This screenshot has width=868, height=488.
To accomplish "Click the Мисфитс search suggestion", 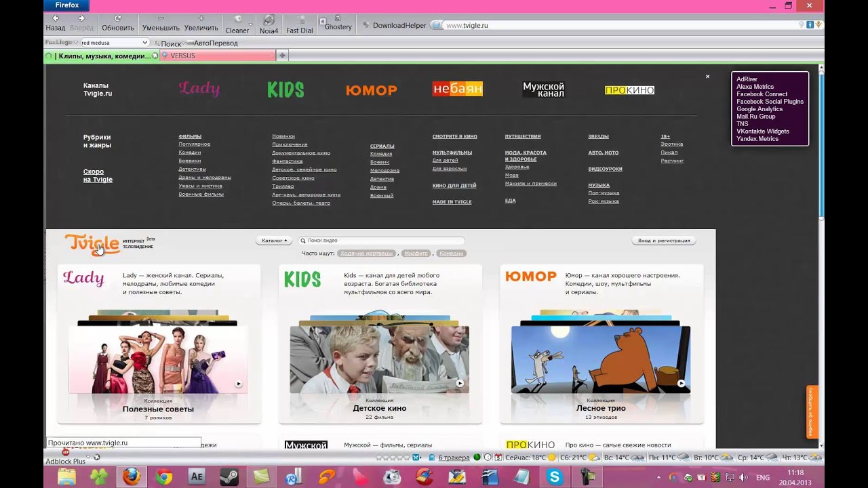I will [x=416, y=253].
